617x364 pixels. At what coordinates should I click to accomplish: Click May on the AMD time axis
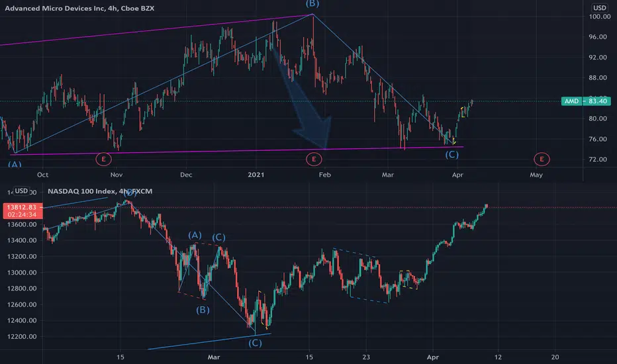pos(536,175)
